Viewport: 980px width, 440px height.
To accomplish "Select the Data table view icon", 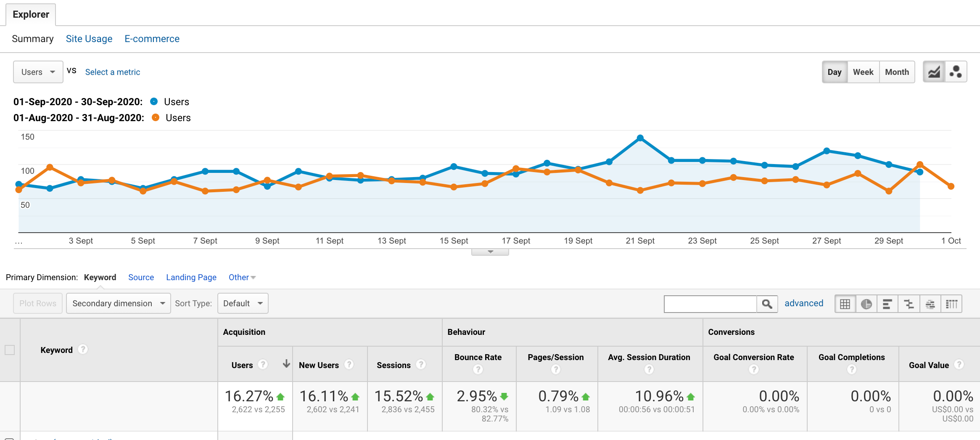I will tap(845, 304).
